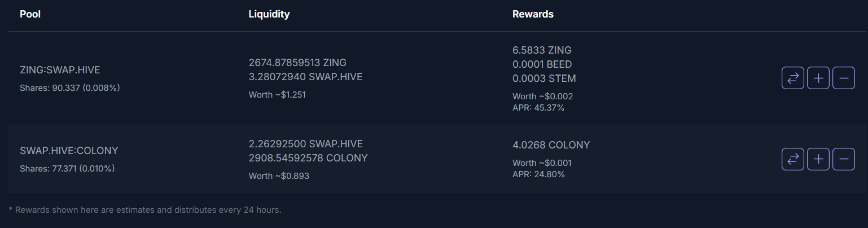Click the 4.0268 COLONY reward amount

[x=551, y=145]
